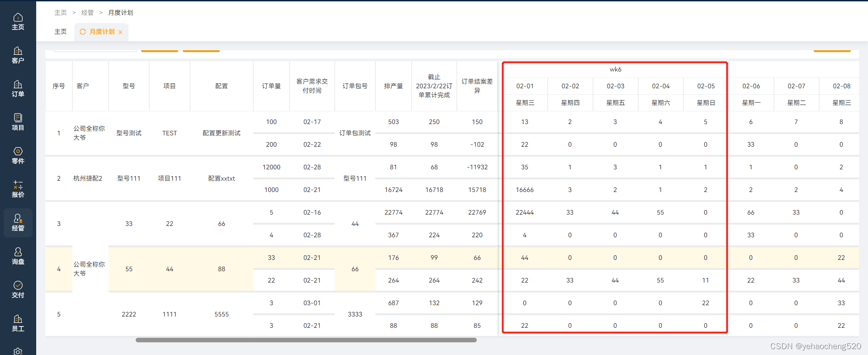The height and width of the screenshot is (355, 868).
Task: Open the 客户 customer sidebar icon
Action: pos(18,55)
